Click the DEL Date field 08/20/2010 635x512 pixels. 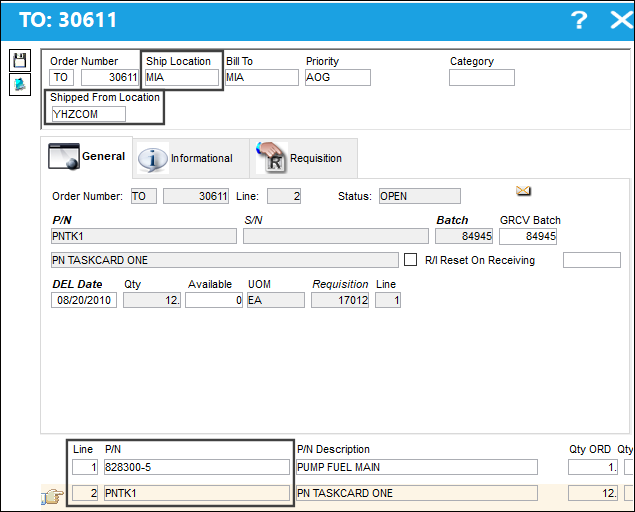tap(84, 300)
